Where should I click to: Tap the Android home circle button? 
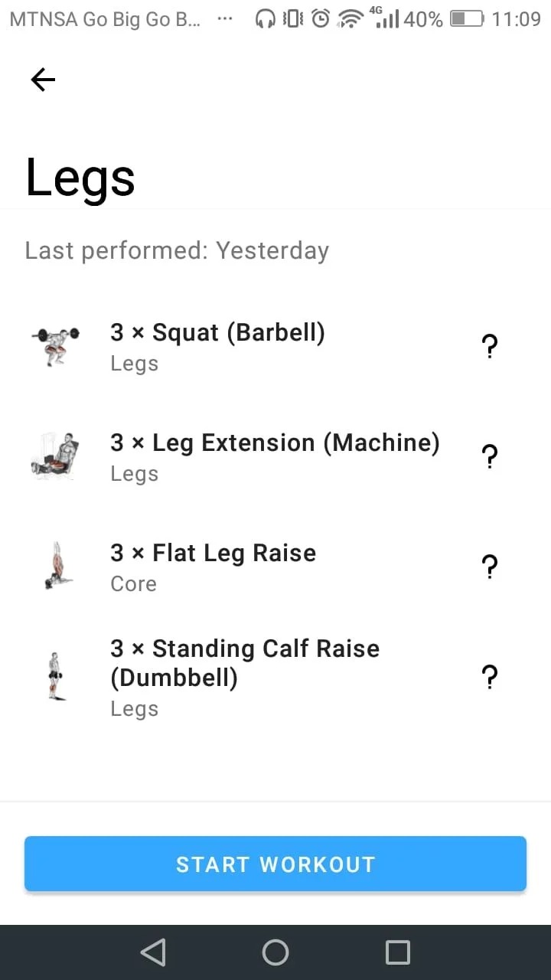click(x=275, y=952)
